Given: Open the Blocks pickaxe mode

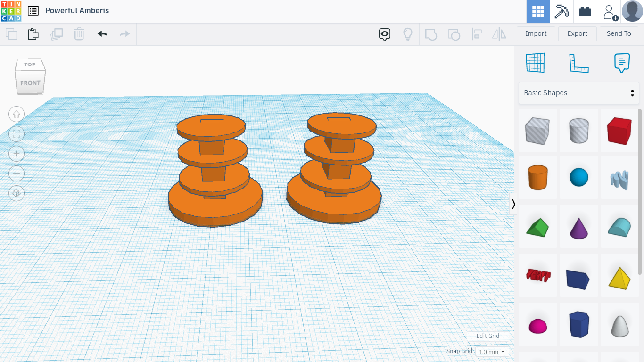Looking at the screenshot, I should point(561,11).
